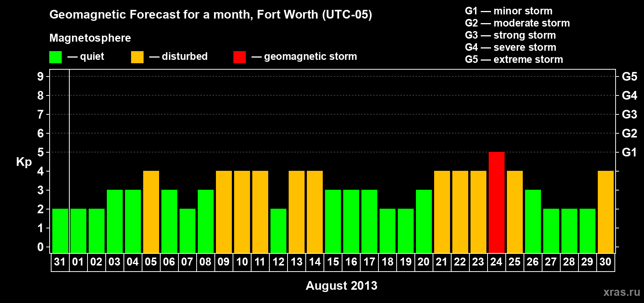Click the date label 01 on the axis
The height and width of the screenshot is (303, 644).
(78, 262)
